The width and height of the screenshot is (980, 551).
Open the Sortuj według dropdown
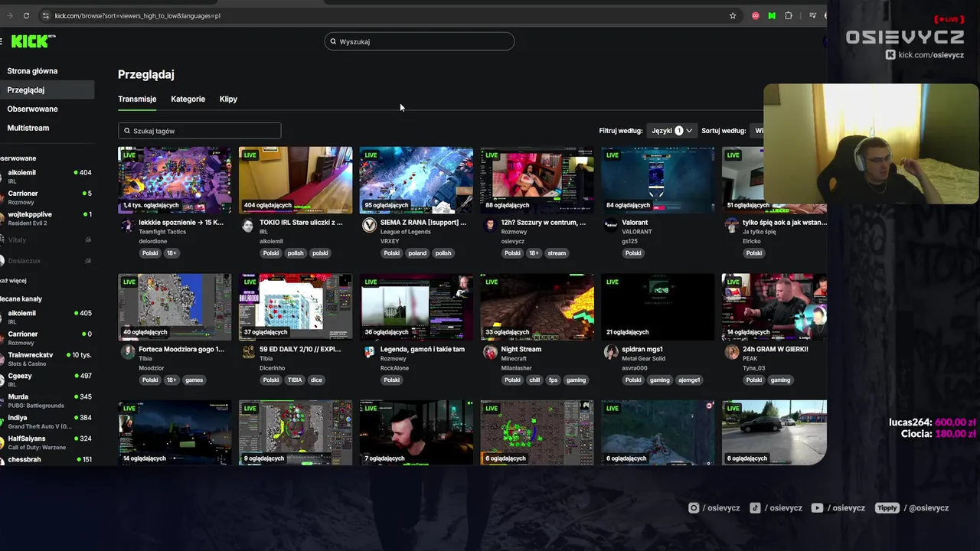pyautogui.click(x=756, y=131)
